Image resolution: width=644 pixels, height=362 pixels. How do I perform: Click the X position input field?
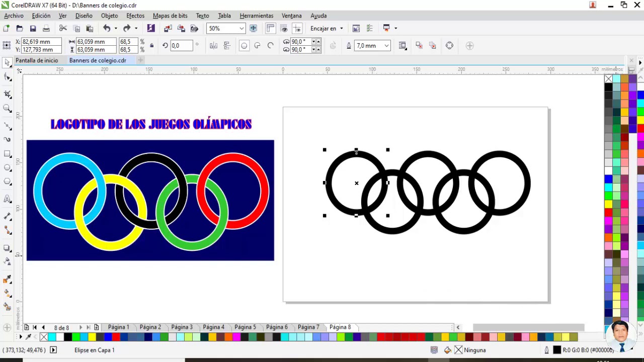(41, 42)
